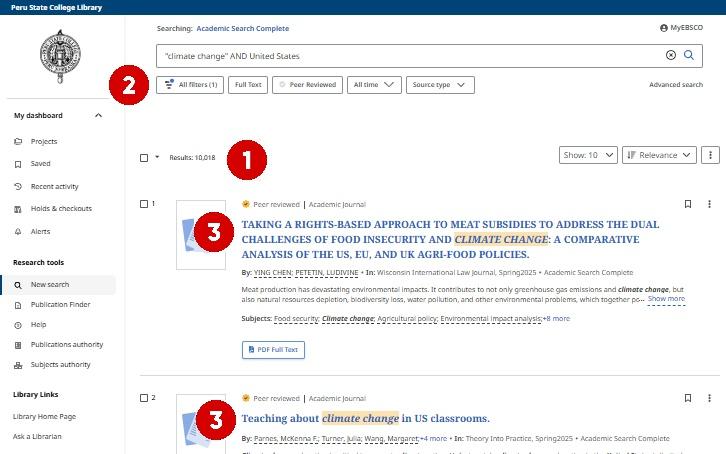Open Ask a Librarian link
726x454 pixels.
pos(37,436)
